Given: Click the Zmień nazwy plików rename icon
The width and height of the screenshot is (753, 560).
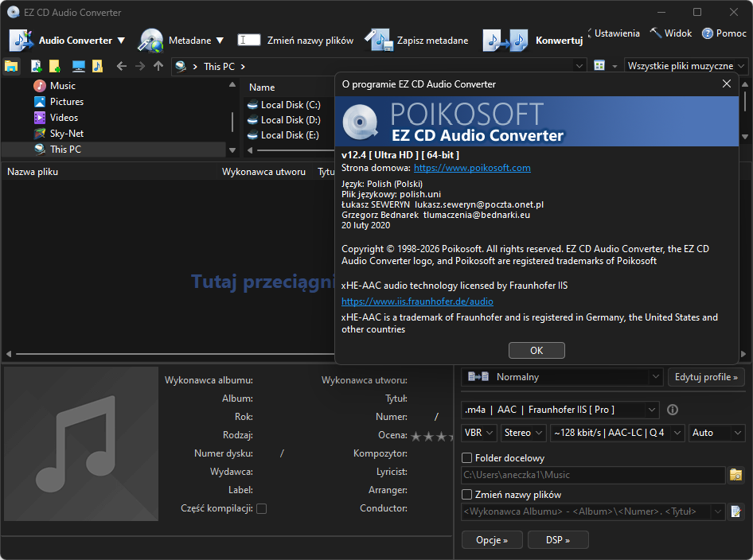Looking at the screenshot, I should click(249, 41).
